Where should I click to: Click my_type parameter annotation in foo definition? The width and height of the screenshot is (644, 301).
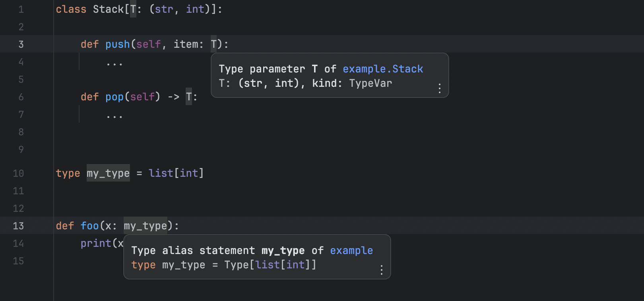[x=145, y=226]
